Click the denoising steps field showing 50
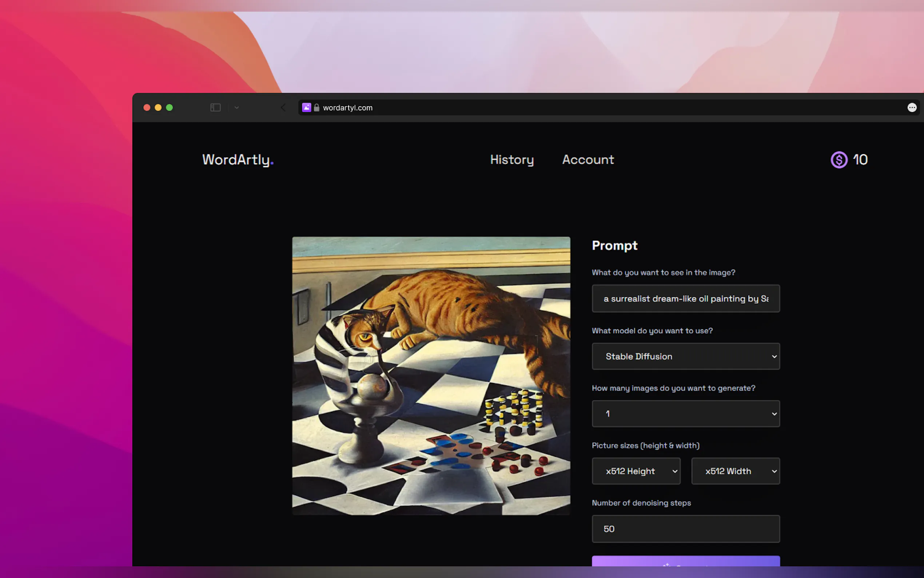924x578 pixels. pos(686,529)
